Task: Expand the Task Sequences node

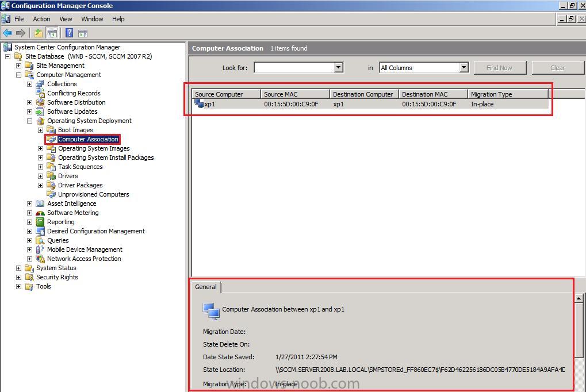Action: (40, 167)
